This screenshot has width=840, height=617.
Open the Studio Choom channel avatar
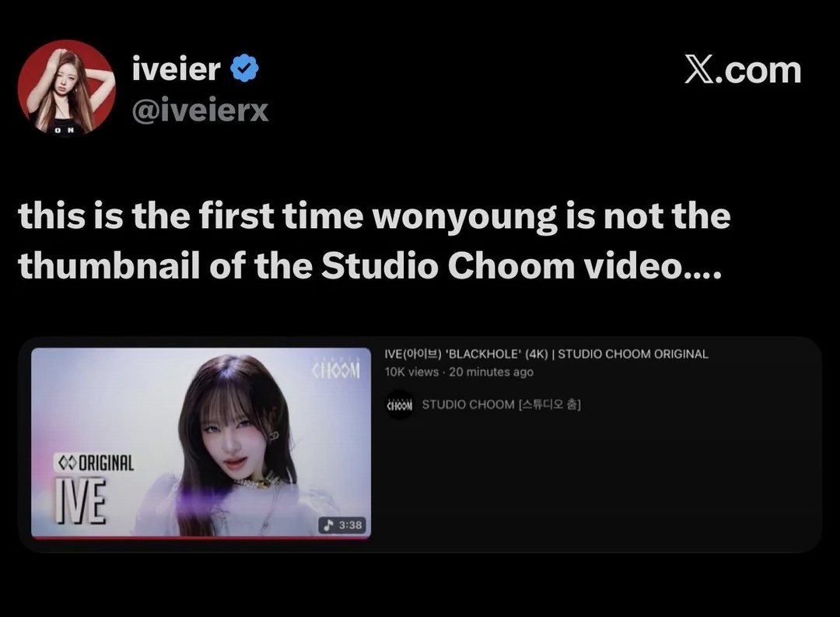pyautogui.click(x=399, y=405)
